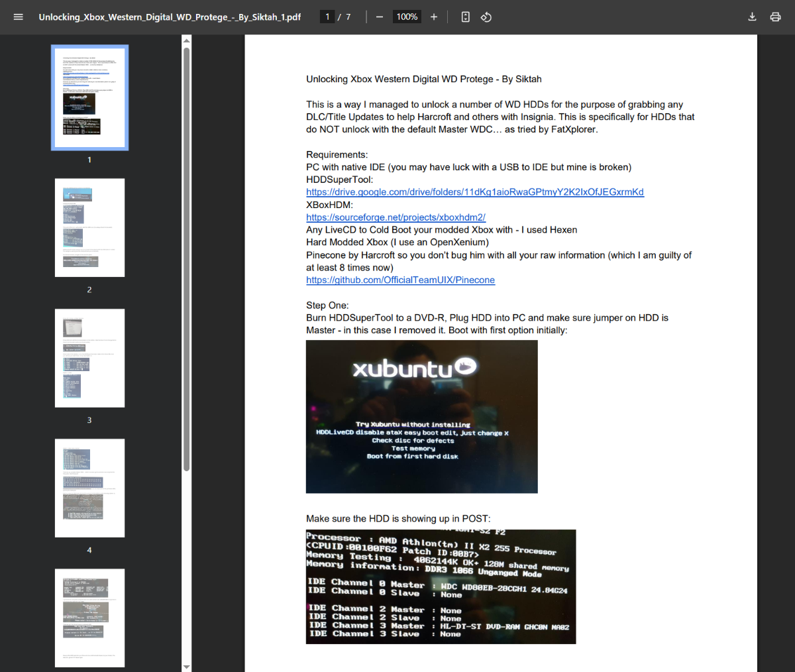The width and height of the screenshot is (795, 672).
Task: Rotate the document counterclockwise
Action: [x=486, y=17]
